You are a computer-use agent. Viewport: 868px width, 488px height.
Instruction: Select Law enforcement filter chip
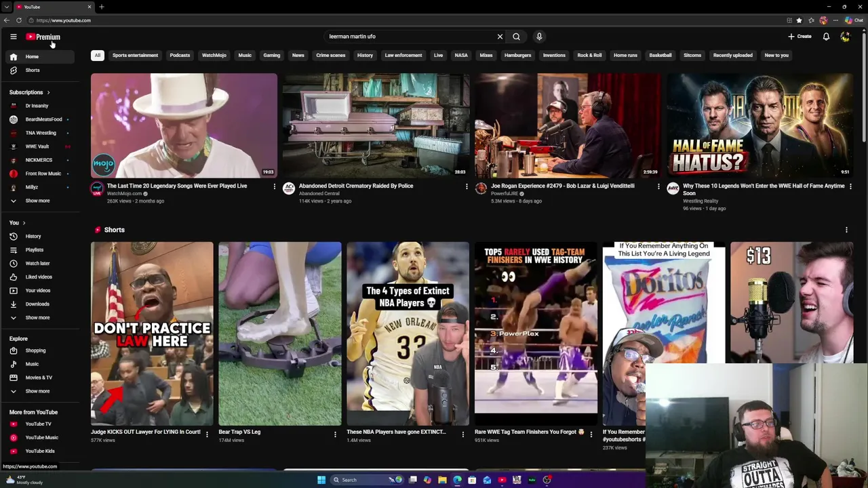click(403, 56)
